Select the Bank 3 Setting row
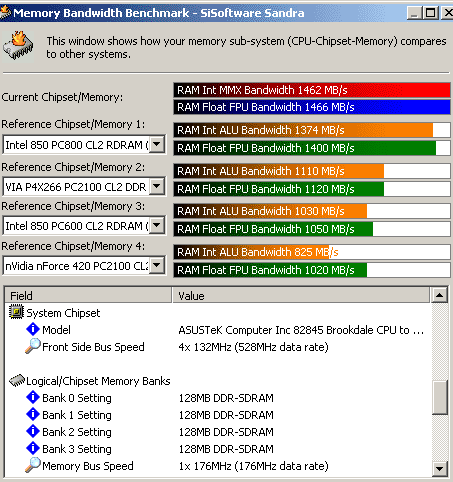The image size is (453, 482). (x=218, y=449)
